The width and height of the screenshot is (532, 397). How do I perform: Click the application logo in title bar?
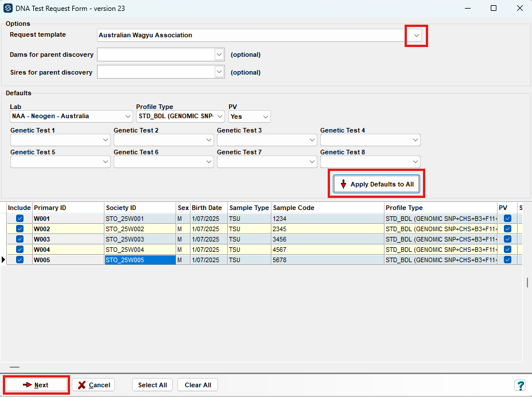8,9
